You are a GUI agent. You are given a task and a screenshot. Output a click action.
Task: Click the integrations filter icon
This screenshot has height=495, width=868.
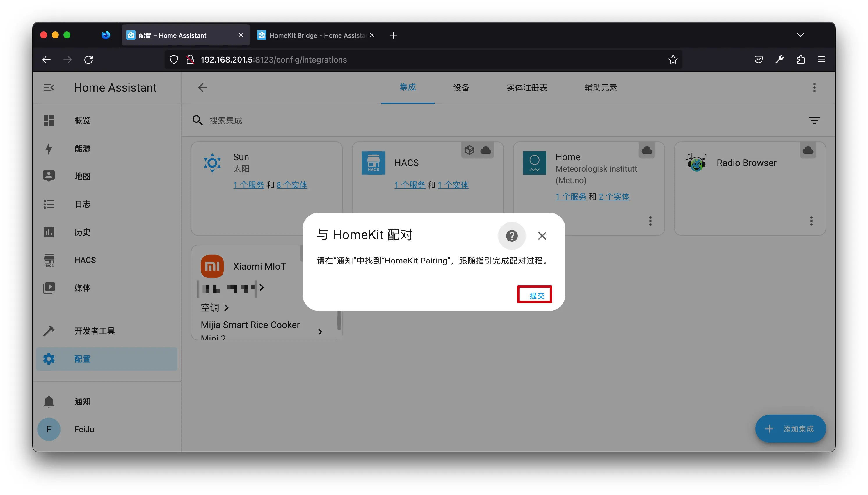pos(814,120)
